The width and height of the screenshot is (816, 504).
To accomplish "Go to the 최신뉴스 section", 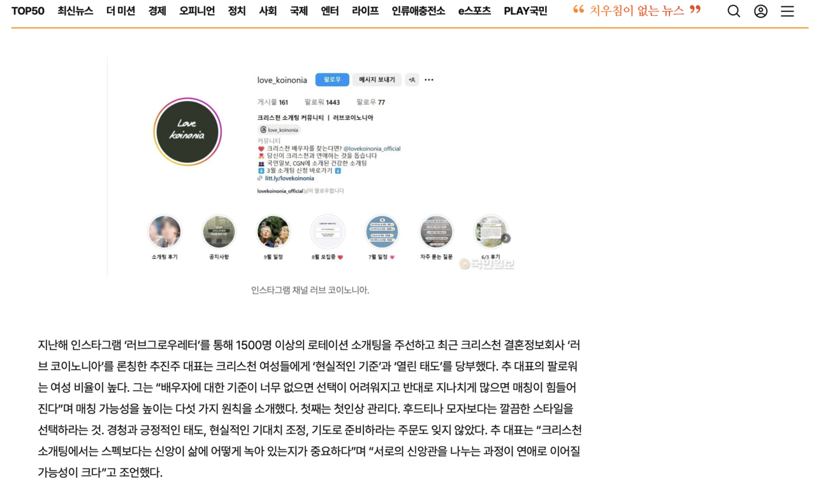I will pos(75,11).
